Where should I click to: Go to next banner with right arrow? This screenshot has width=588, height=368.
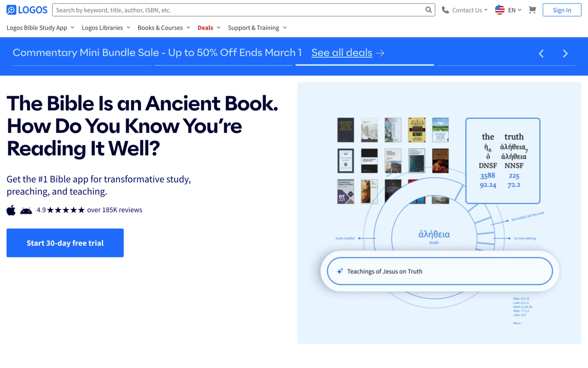565,54
